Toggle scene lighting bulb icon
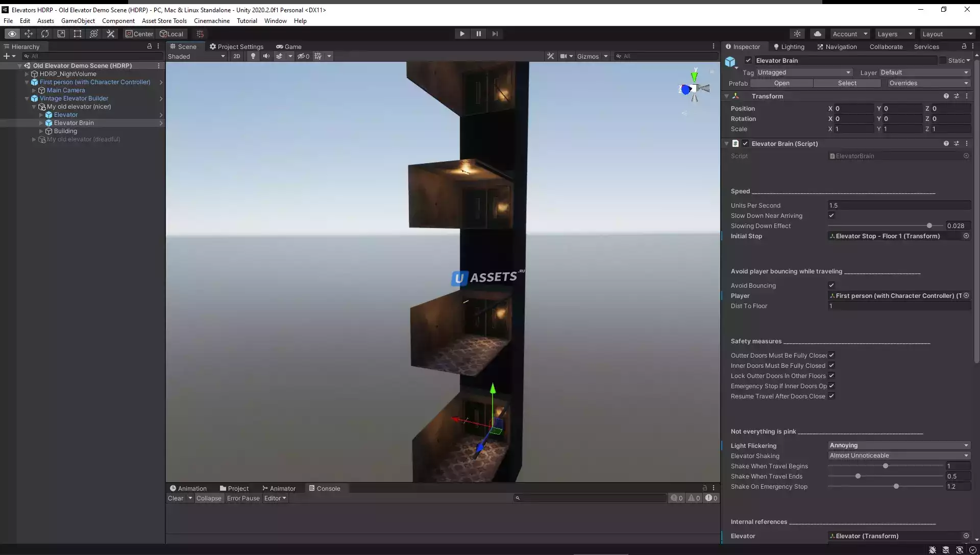 pos(253,56)
